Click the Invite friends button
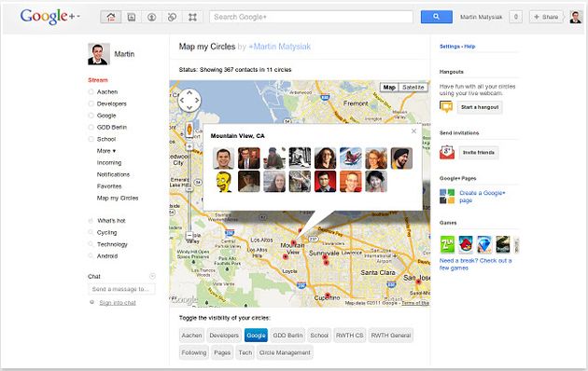This screenshot has height=371, width=588. [479, 152]
